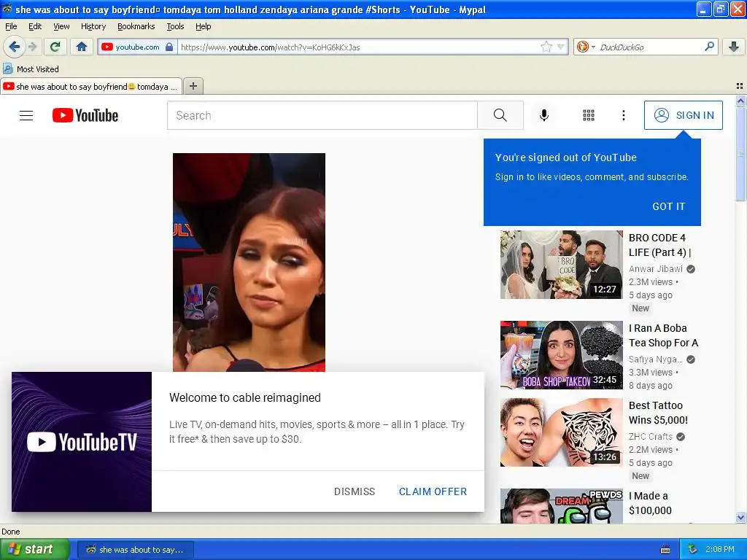Screen dimensions: 747x560
Task: Click CLAIM OFFER on the YouTube TV promo
Action: [x=433, y=491]
